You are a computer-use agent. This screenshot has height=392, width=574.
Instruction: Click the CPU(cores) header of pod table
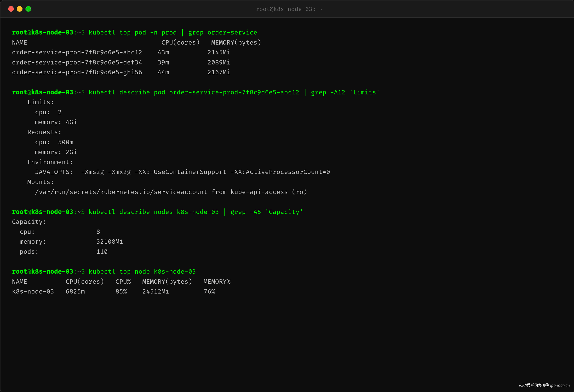pos(181,42)
